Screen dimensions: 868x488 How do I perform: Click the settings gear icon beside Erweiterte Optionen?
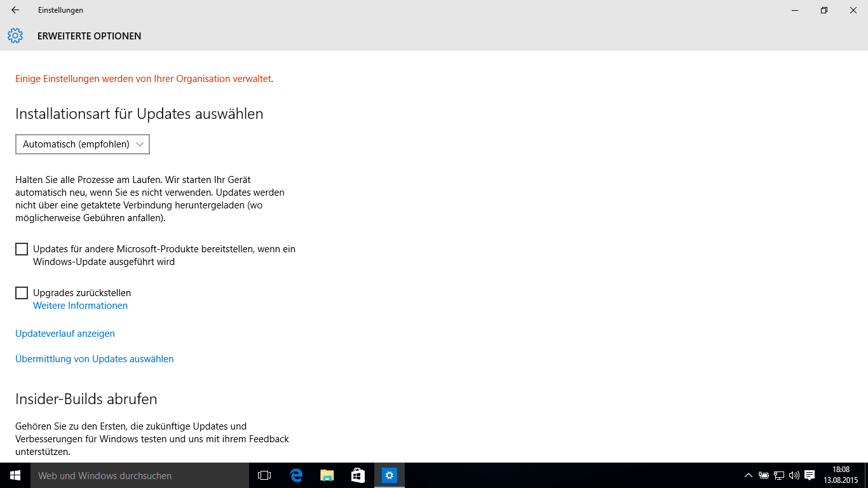pyautogui.click(x=15, y=36)
